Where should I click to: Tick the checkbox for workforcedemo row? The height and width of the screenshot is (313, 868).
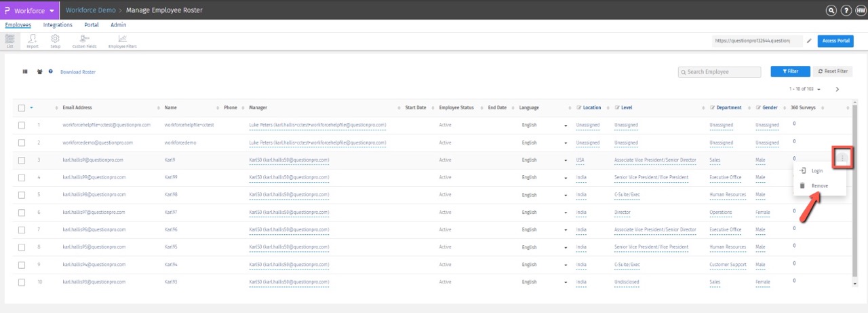click(22, 143)
